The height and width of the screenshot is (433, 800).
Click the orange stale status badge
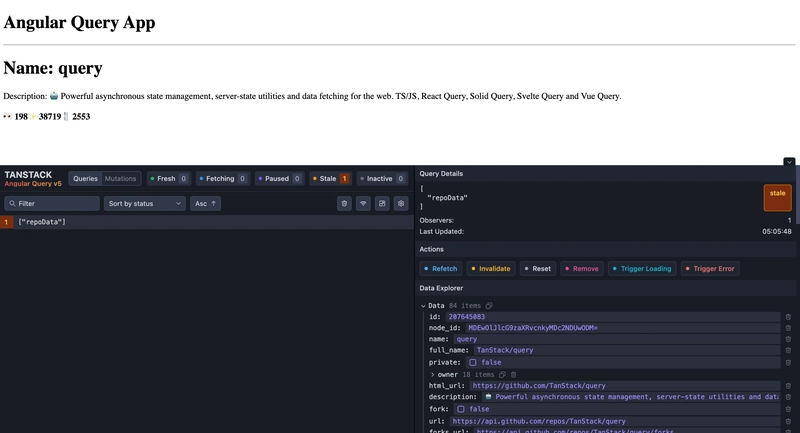(x=777, y=197)
